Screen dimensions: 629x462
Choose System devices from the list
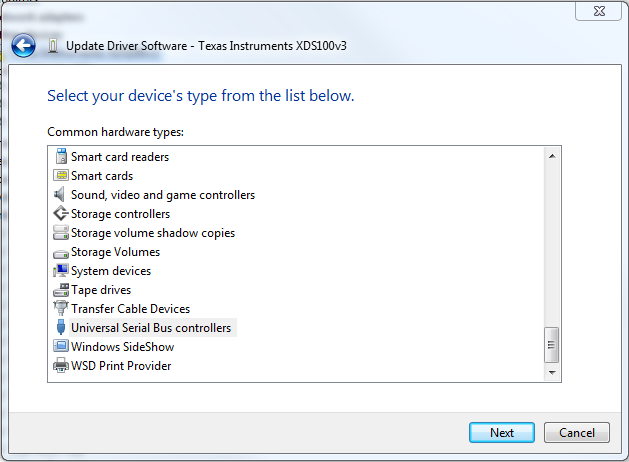111,271
